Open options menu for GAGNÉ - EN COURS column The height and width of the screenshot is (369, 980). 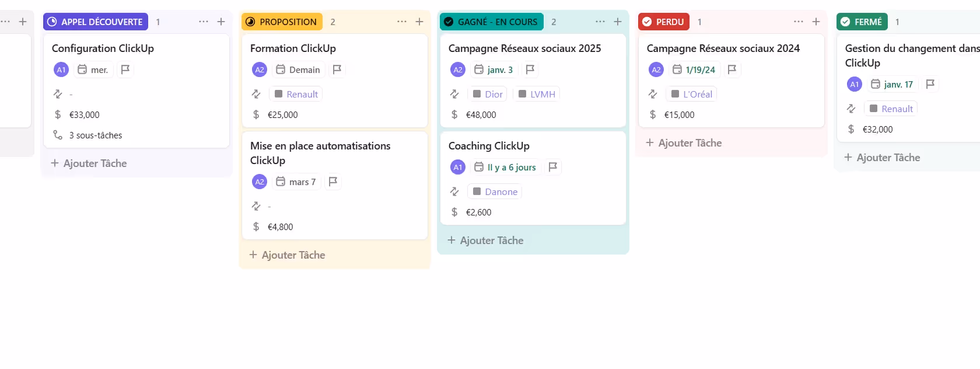(x=600, y=22)
